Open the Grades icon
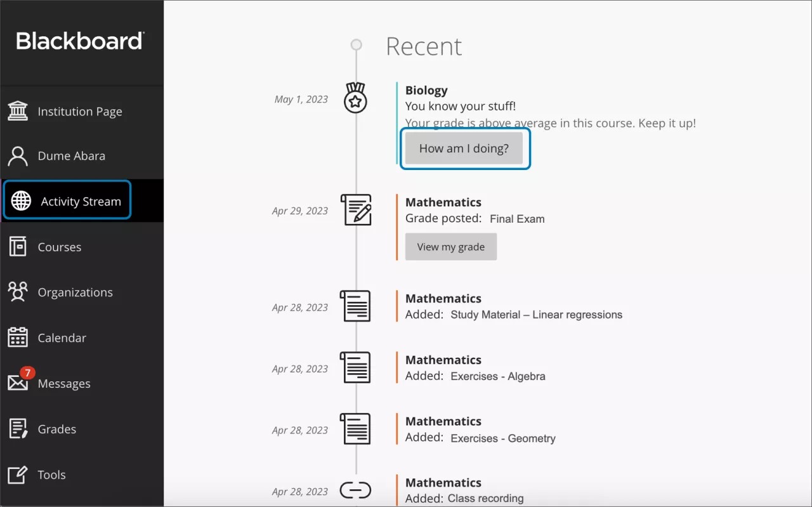This screenshot has width=812, height=507. pyautogui.click(x=19, y=429)
